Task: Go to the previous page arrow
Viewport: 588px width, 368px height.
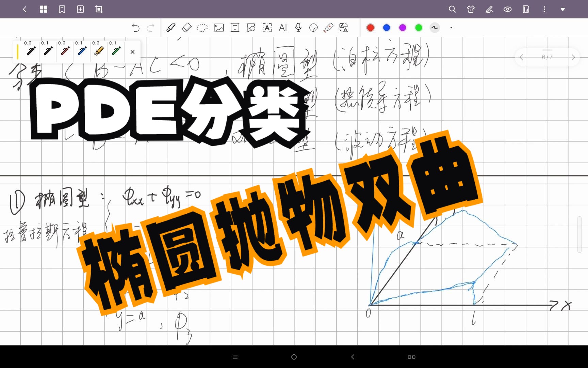Action: (522, 57)
